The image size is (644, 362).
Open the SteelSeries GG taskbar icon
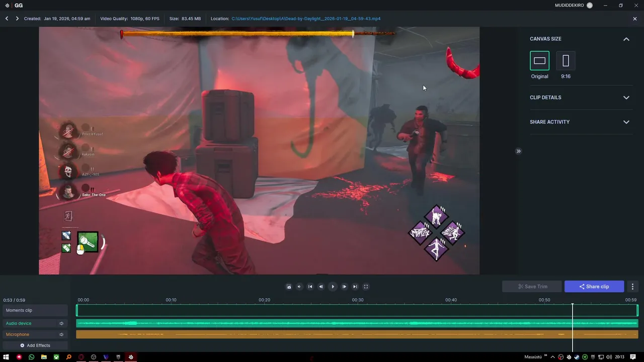point(131,357)
